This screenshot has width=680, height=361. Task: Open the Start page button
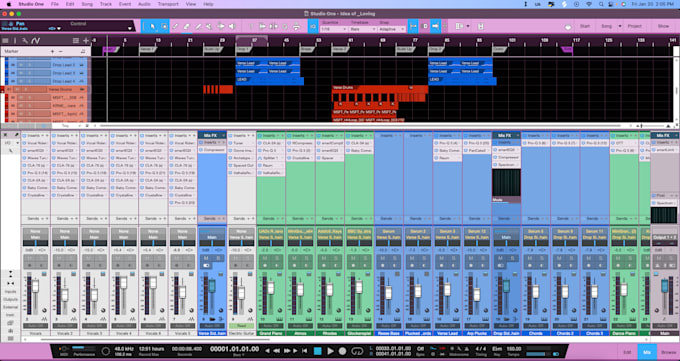pyautogui.click(x=585, y=26)
